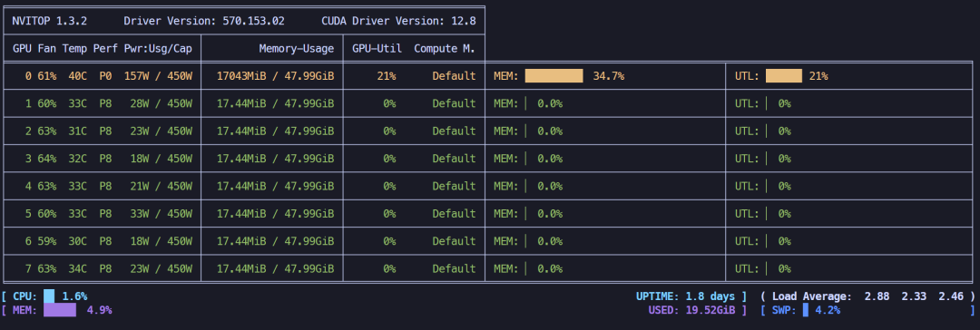Click the Pwr:Usg/Cap column header
Screen dimensions: 980x330
point(158,48)
